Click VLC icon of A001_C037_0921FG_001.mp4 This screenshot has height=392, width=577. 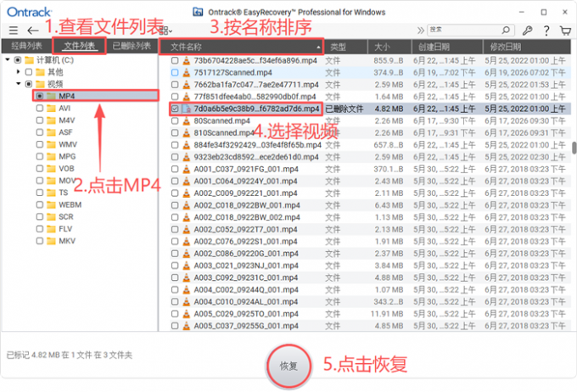187,169
